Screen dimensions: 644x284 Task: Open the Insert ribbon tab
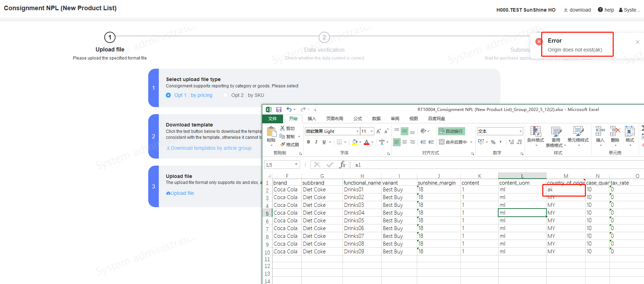pos(312,119)
